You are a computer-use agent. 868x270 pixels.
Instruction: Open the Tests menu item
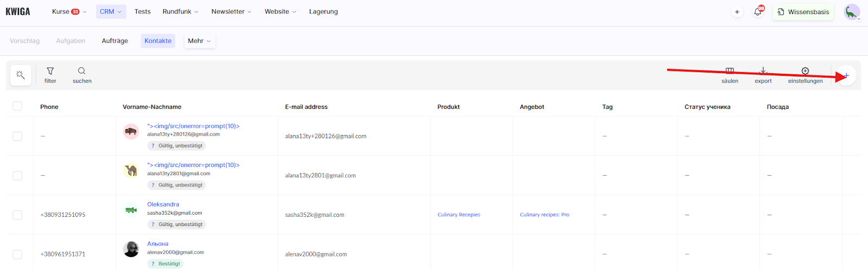[143, 11]
